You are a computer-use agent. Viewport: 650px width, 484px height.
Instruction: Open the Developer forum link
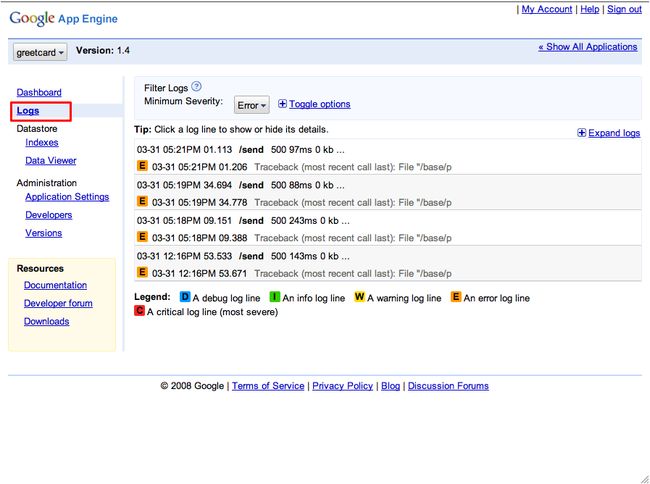click(58, 303)
